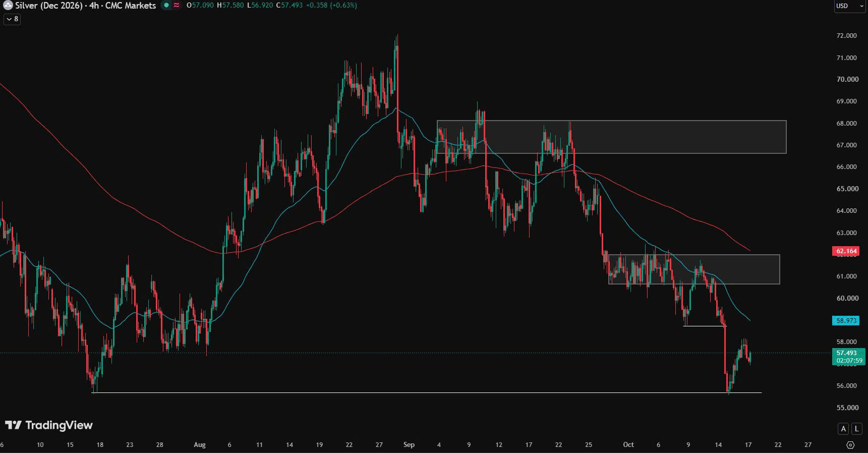Image resolution: width=868 pixels, height=453 pixels.
Task: Click the 27 date label at far right
Action: click(808, 445)
